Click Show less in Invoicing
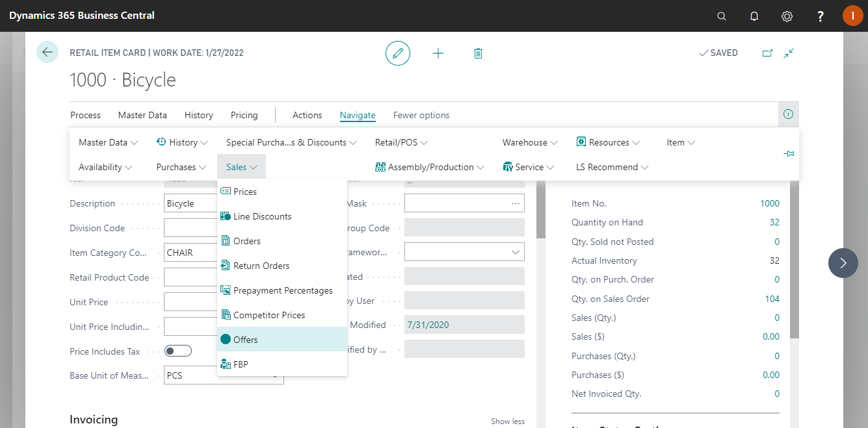 click(508, 422)
